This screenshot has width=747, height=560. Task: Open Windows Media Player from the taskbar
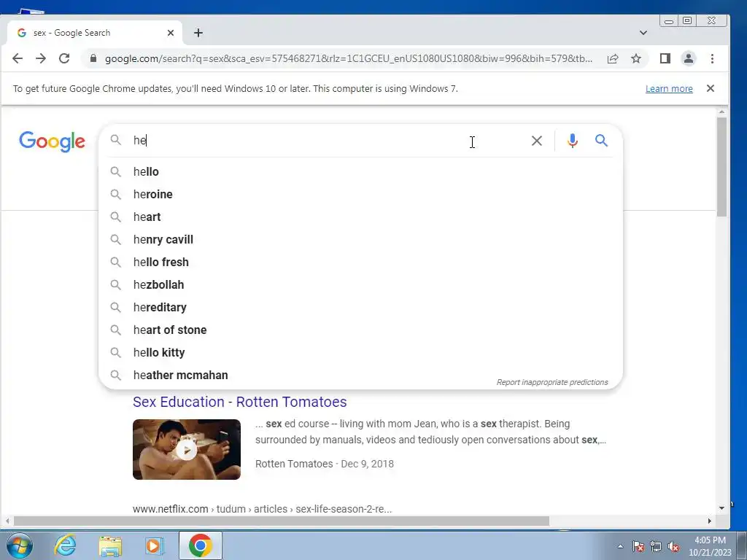(x=155, y=545)
